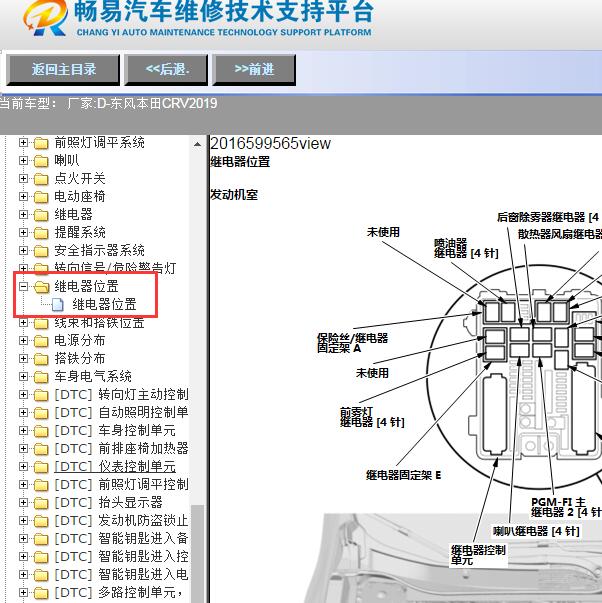Click the 提醒系统 folder icon
The image size is (602, 603).
pyautogui.click(x=41, y=233)
